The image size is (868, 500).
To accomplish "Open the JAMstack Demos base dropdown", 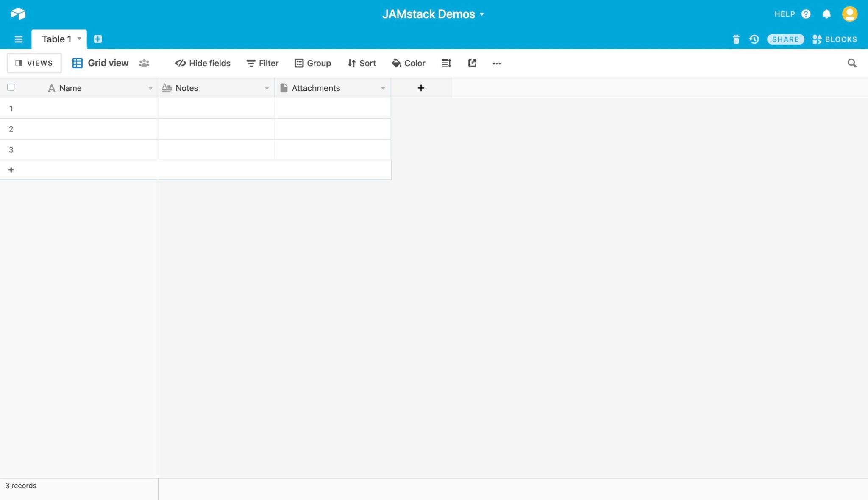I will 481,14.
